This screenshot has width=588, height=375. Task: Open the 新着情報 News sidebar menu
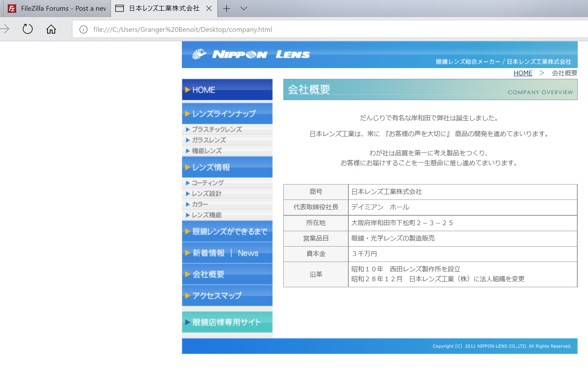(227, 253)
